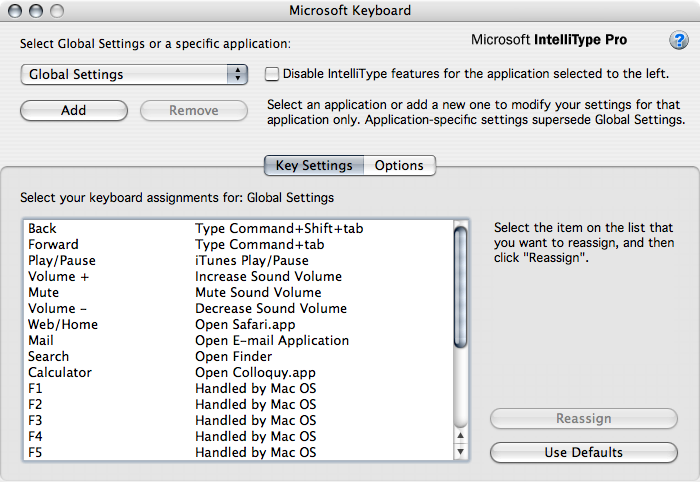Click the window zoom button in title bar
The image size is (700, 482).
pos(57,11)
